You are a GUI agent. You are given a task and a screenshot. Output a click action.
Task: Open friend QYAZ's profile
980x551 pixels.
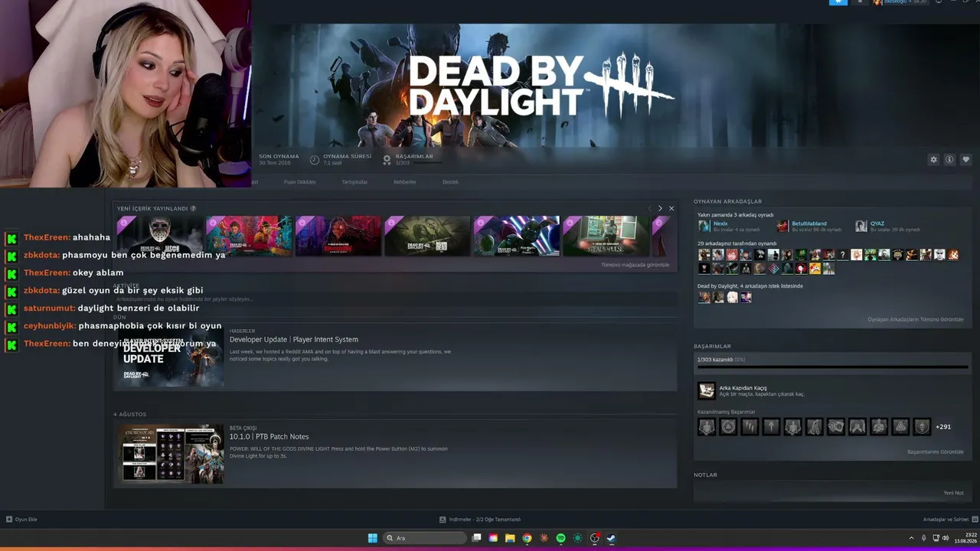[x=877, y=223]
